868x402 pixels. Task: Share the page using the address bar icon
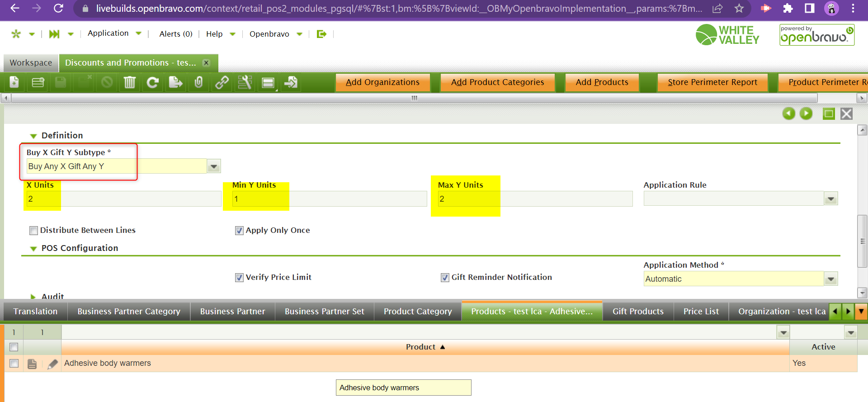pos(717,9)
